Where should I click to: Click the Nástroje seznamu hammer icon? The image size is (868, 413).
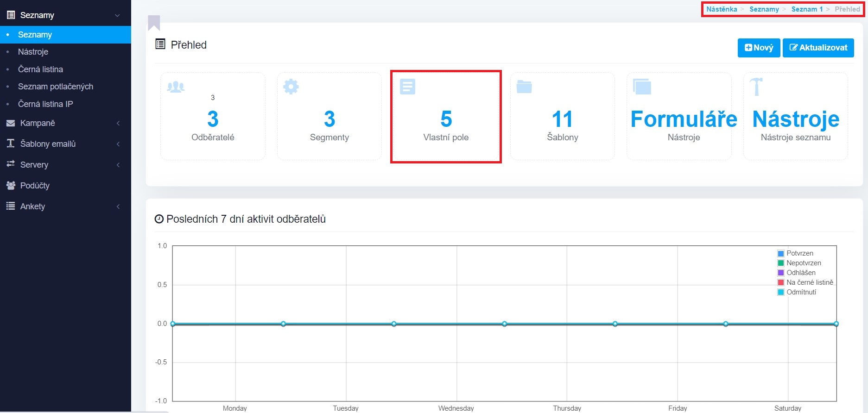click(756, 87)
